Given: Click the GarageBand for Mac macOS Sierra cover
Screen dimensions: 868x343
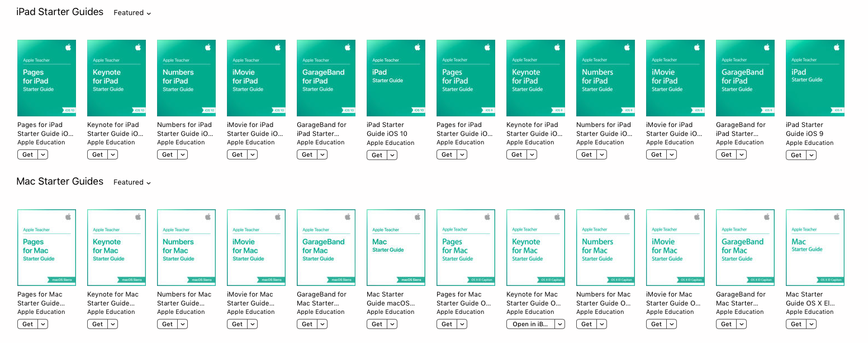Looking at the screenshot, I should point(326,247).
